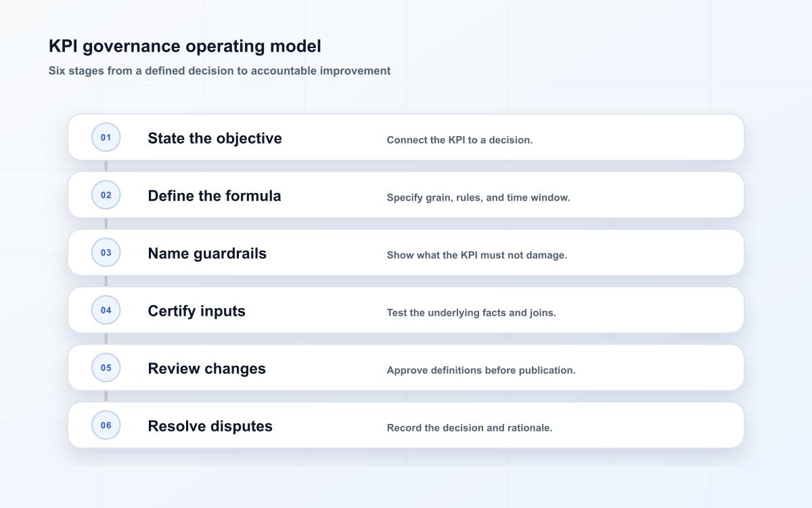Select the Define the formula heading
This screenshot has width=812, height=508.
(x=215, y=196)
